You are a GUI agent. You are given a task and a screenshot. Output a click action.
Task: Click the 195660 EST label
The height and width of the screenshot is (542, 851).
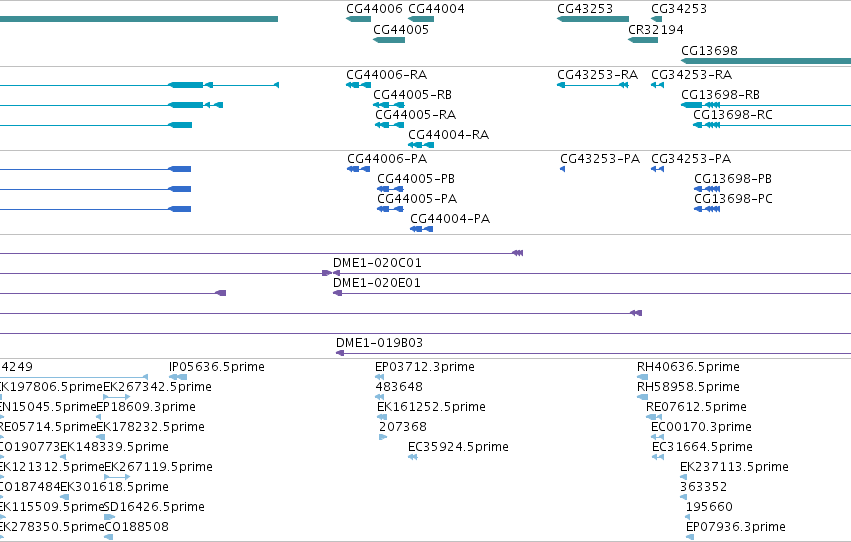[709, 507]
